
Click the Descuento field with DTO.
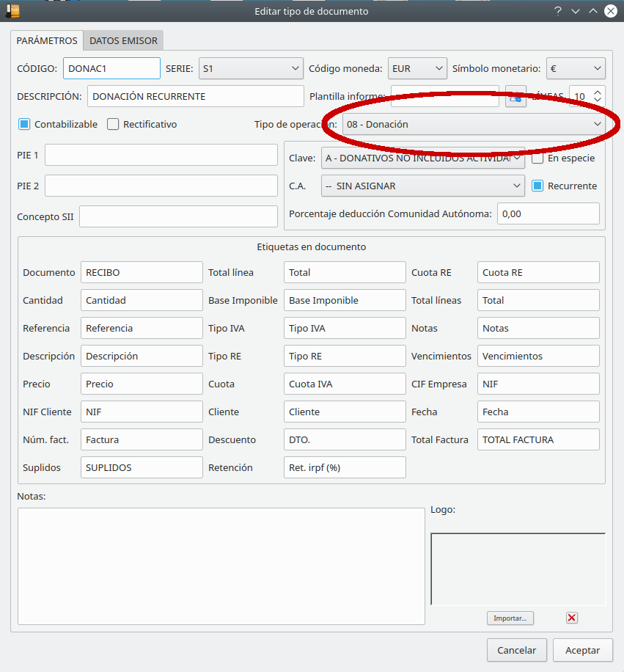pos(345,439)
